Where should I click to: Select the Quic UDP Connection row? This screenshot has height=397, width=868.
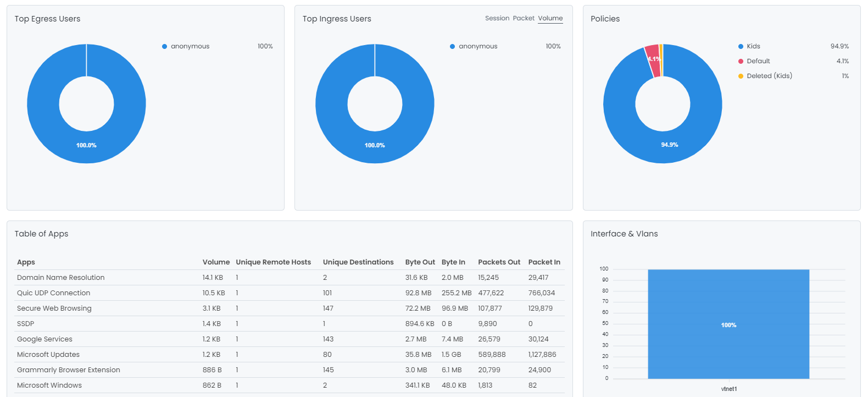53,293
